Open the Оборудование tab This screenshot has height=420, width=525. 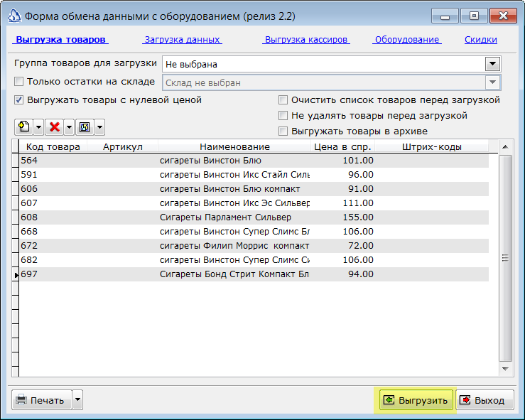pos(407,40)
